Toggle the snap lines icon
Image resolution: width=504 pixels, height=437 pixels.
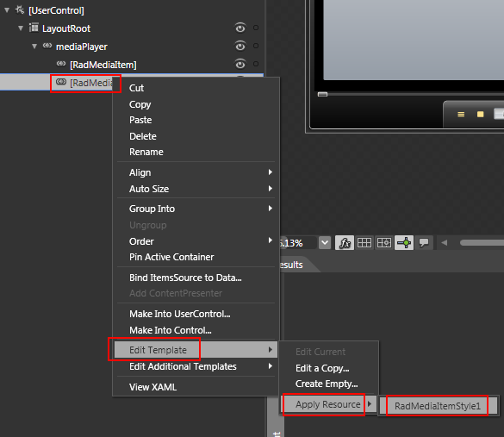(x=404, y=243)
